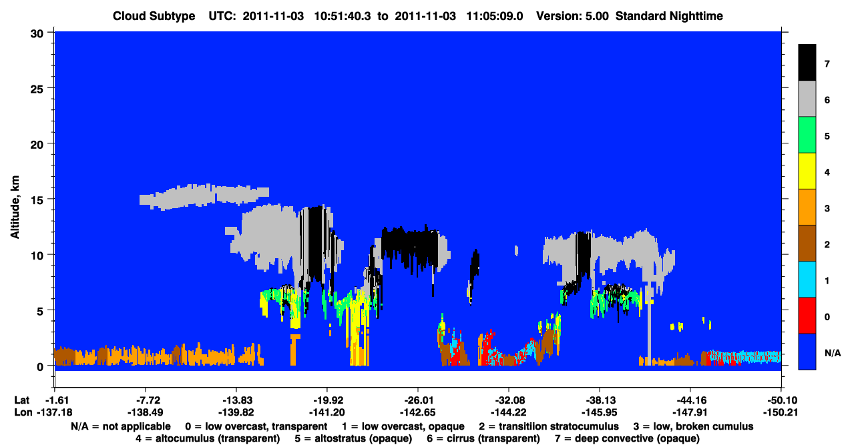Click the cyan swatch labeled 1
The image size is (868, 445).
[807, 280]
